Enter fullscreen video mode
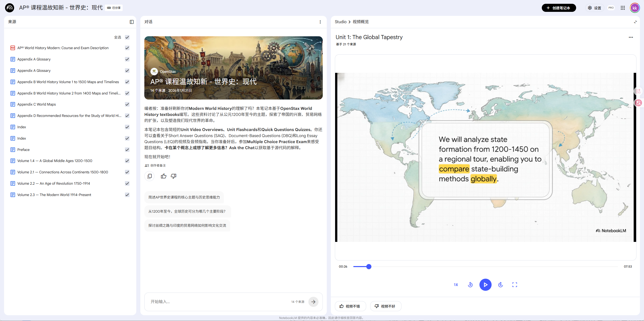 point(515,285)
